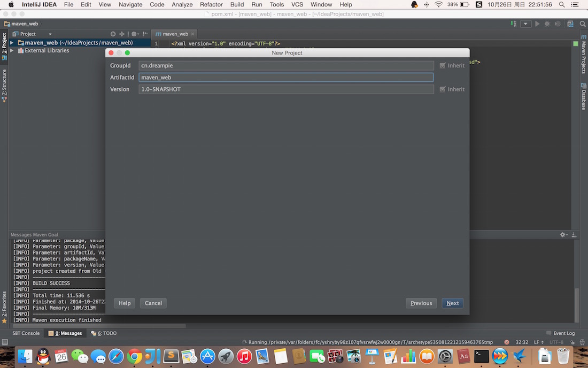Switch to the 0: Messages tab
The image size is (588, 368).
point(65,333)
